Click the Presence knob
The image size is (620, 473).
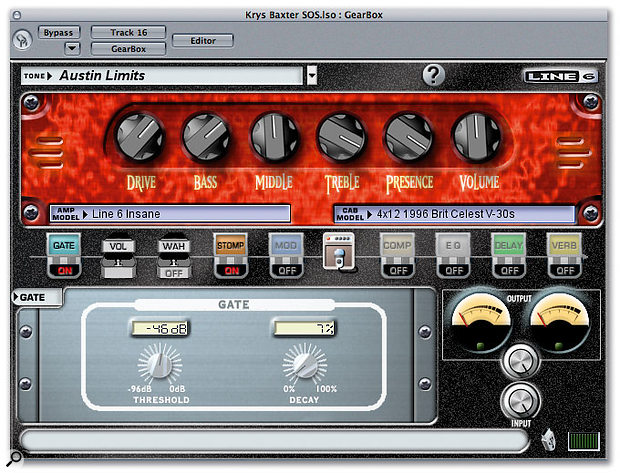(408, 137)
